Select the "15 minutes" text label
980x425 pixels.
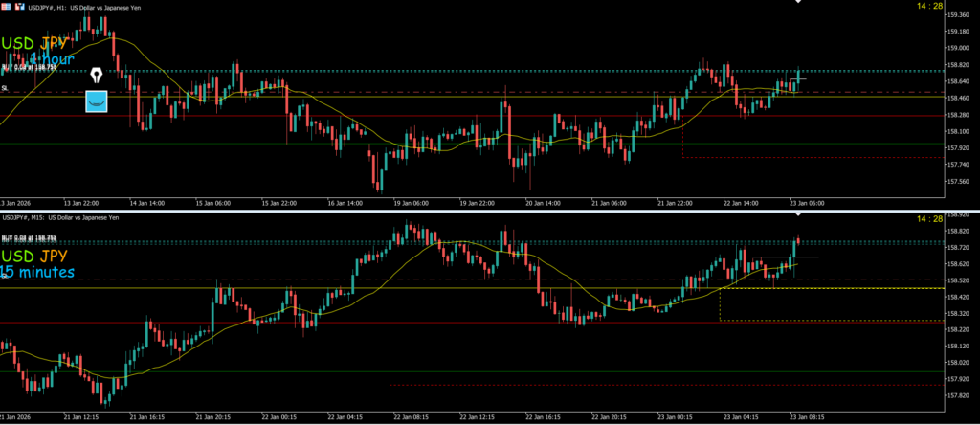[36, 273]
